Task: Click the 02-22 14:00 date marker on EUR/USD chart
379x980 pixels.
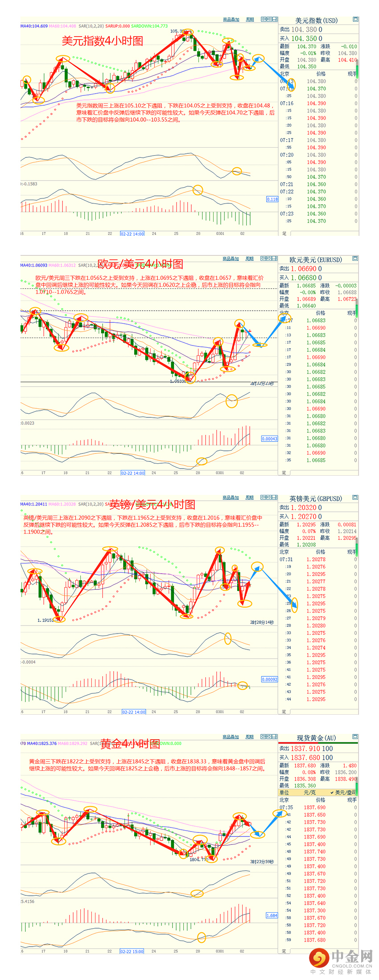Action: click(133, 473)
